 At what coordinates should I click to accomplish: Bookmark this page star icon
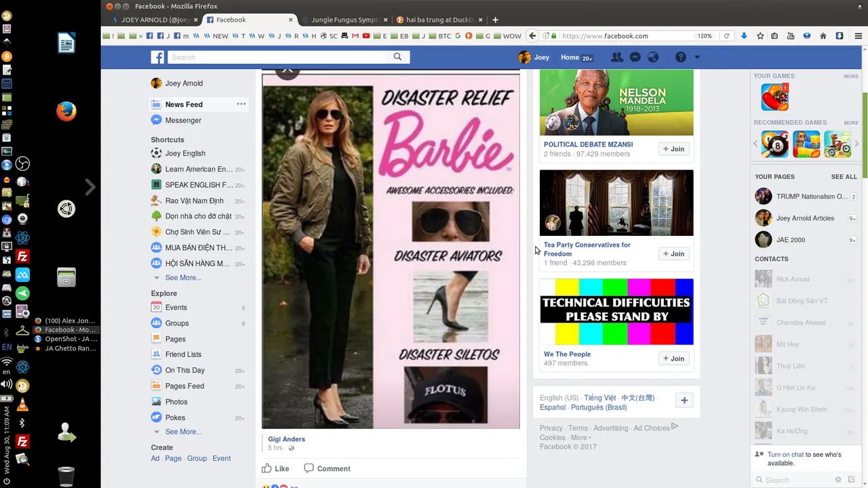[x=760, y=36]
